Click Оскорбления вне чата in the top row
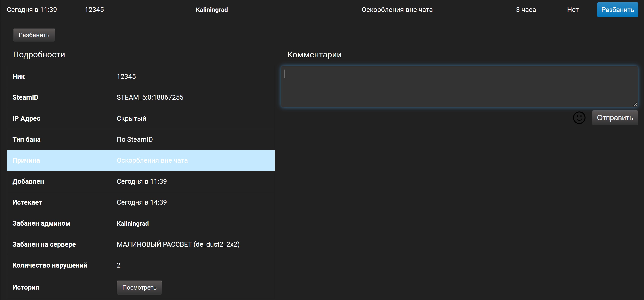 tap(397, 10)
